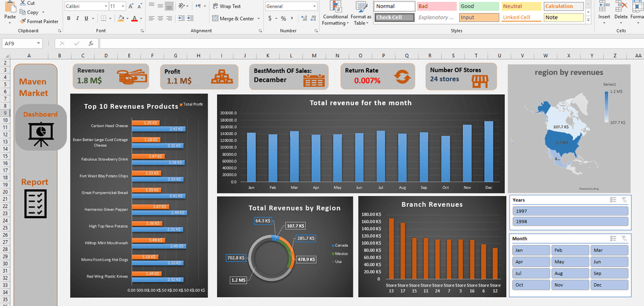Toggle italic text formatting
This screenshot has height=306, width=644.
pos(77,18)
